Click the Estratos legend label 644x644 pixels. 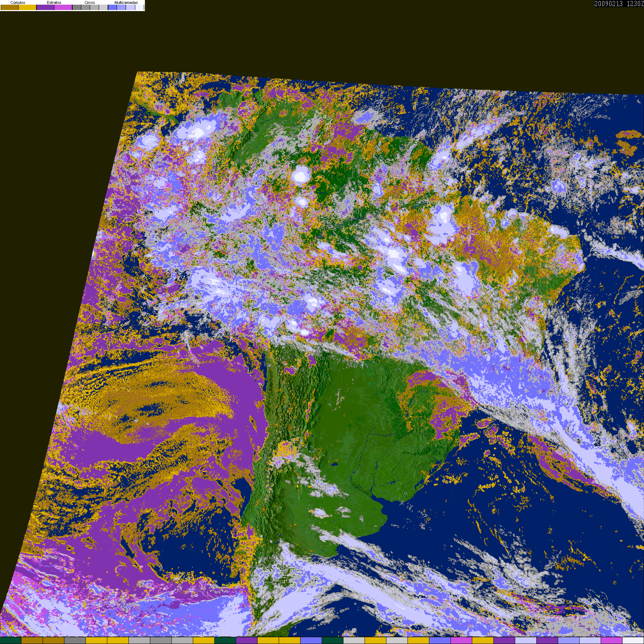coord(54,3)
